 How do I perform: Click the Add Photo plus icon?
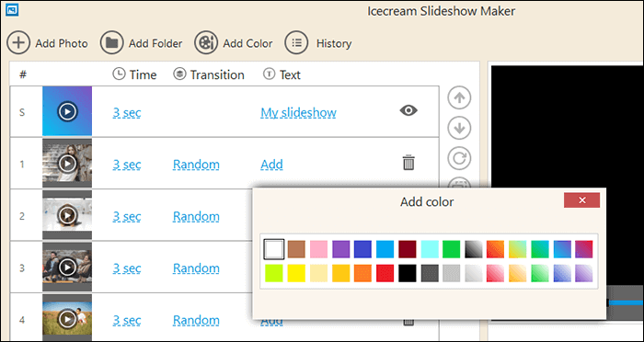[x=18, y=42]
